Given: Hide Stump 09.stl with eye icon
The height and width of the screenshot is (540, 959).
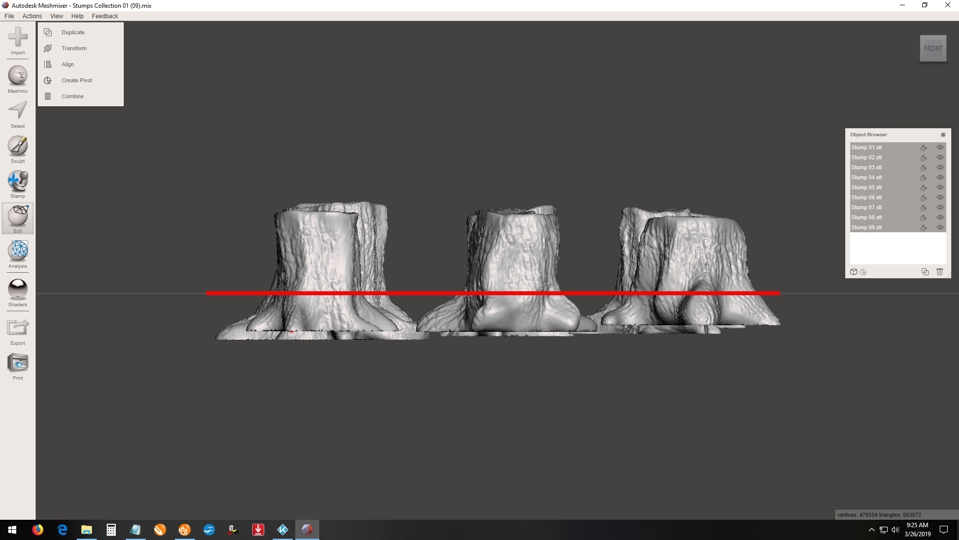Looking at the screenshot, I should pyautogui.click(x=940, y=227).
